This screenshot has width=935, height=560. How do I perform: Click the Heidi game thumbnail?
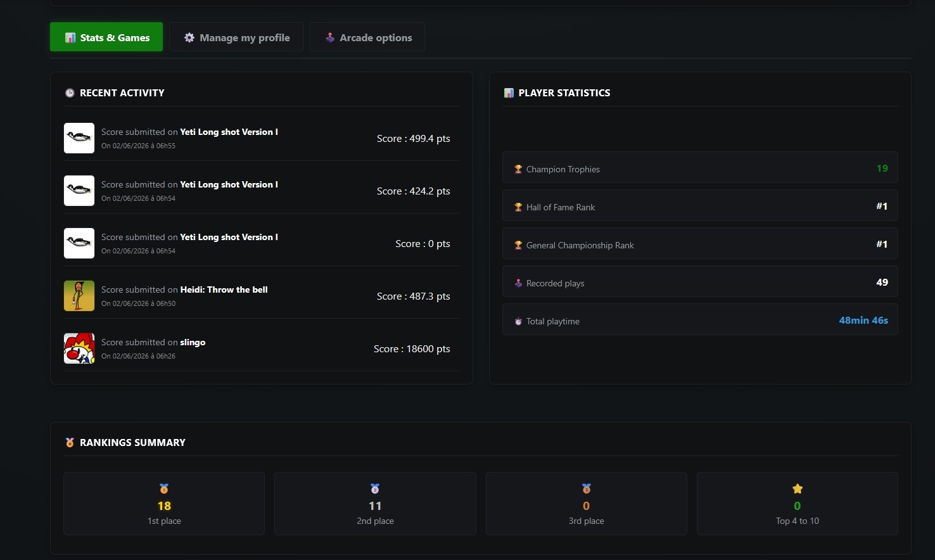(x=79, y=296)
